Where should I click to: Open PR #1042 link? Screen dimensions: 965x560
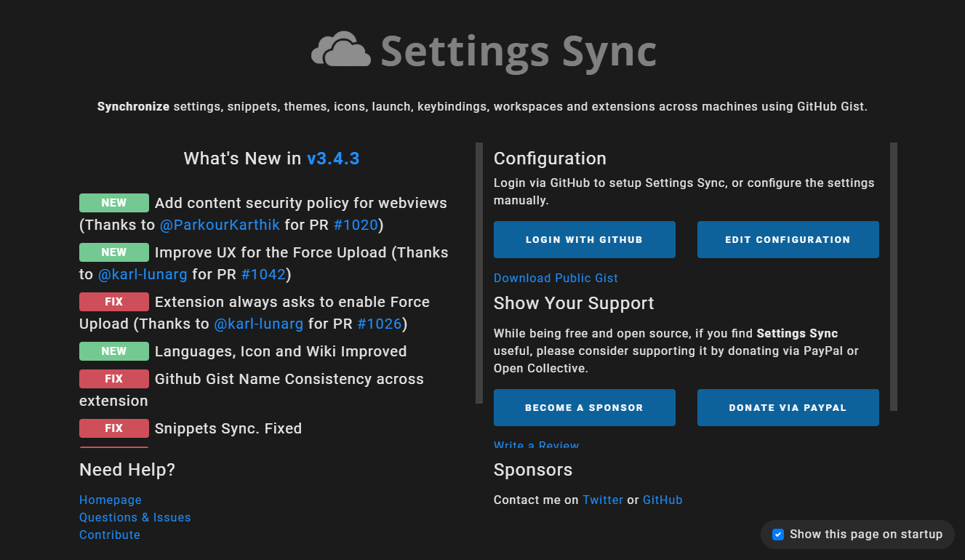point(263,274)
